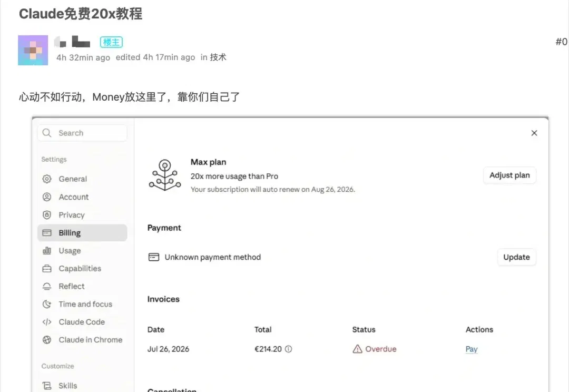Click the 'Overdue' status text
The width and height of the screenshot is (569, 392).
point(381,349)
